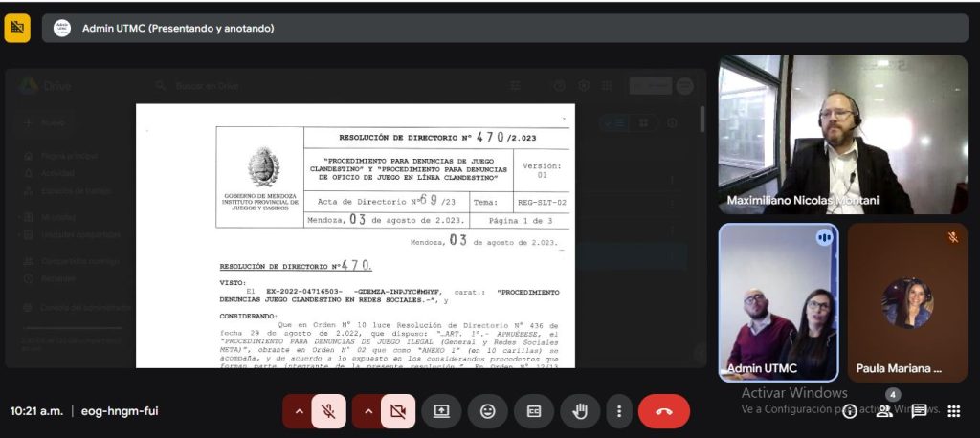980x438 pixels.
Task: Show the participants list panel
Action: [x=884, y=411]
